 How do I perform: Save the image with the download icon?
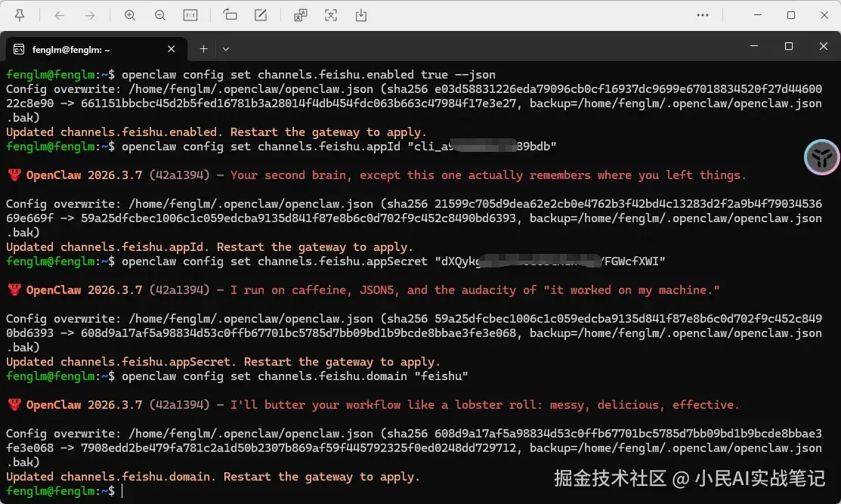click(361, 15)
